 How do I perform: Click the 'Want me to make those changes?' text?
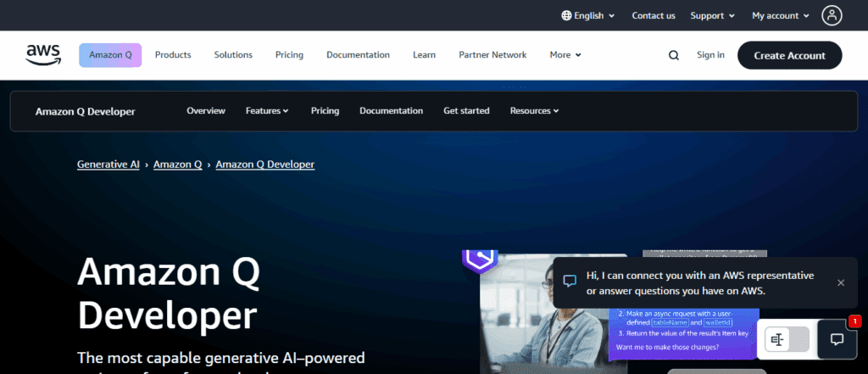(x=668, y=348)
